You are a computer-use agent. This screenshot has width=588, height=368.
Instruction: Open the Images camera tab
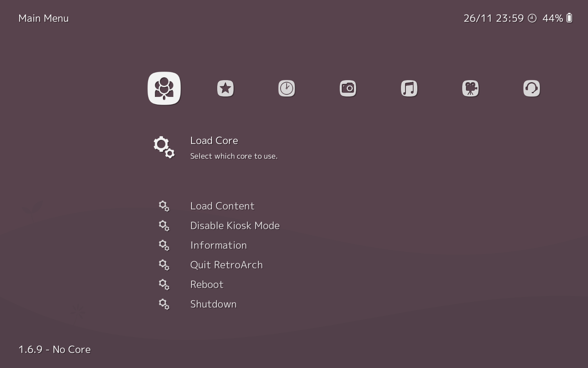[348, 88]
